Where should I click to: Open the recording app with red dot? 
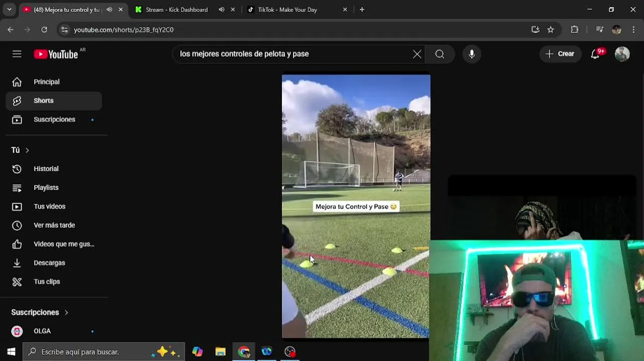(290, 351)
